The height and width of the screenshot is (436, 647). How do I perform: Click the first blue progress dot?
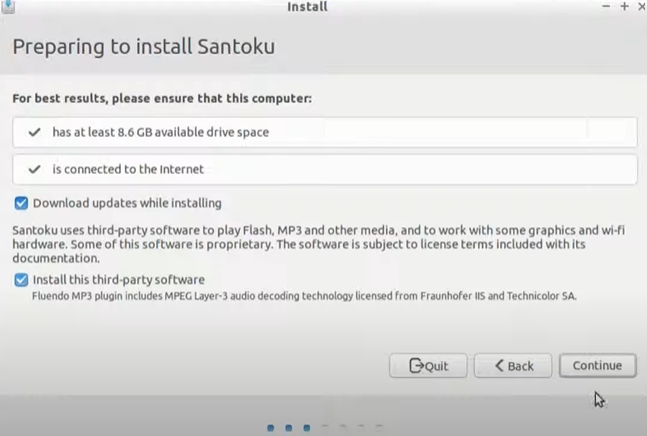click(x=271, y=428)
